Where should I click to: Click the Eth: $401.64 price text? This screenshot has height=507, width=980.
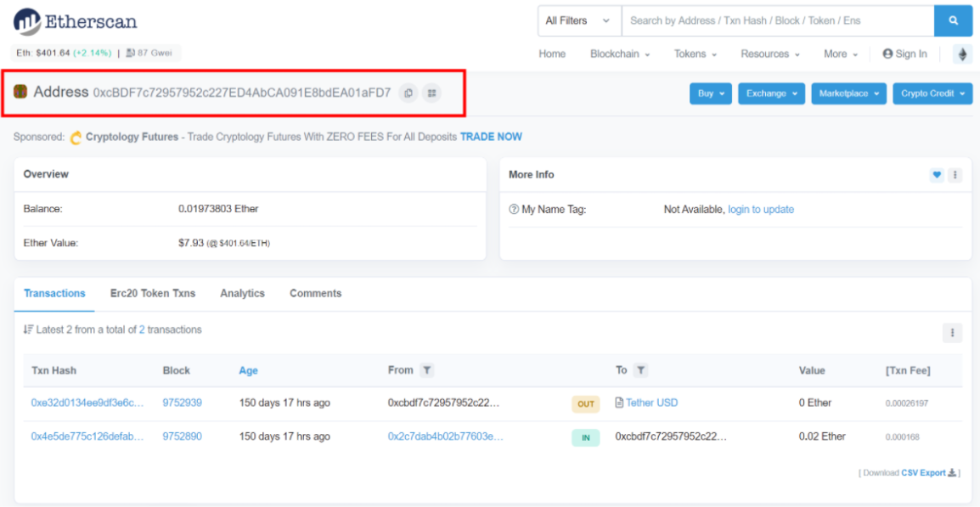pos(42,54)
